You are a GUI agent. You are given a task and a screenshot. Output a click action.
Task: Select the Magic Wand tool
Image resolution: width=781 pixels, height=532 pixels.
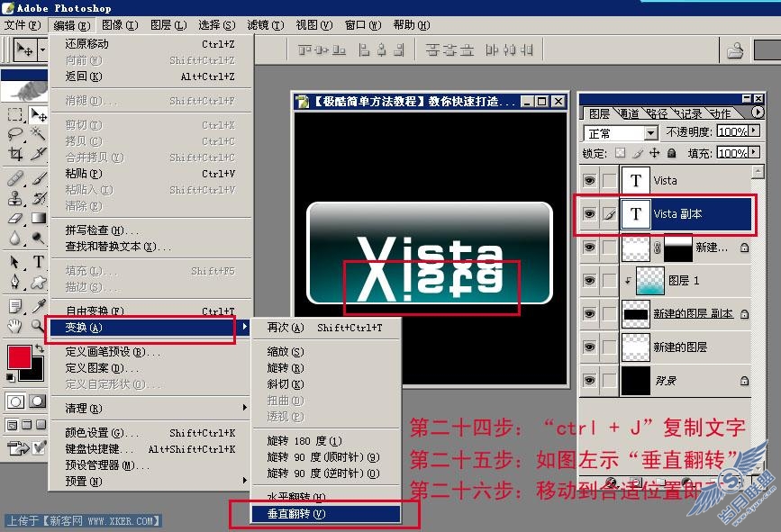click(x=38, y=133)
